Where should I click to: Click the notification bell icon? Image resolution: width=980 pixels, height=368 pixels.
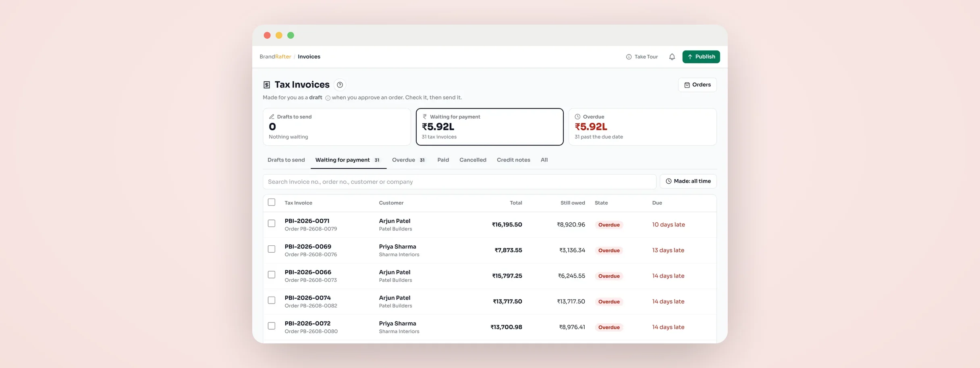coord(672,57)
